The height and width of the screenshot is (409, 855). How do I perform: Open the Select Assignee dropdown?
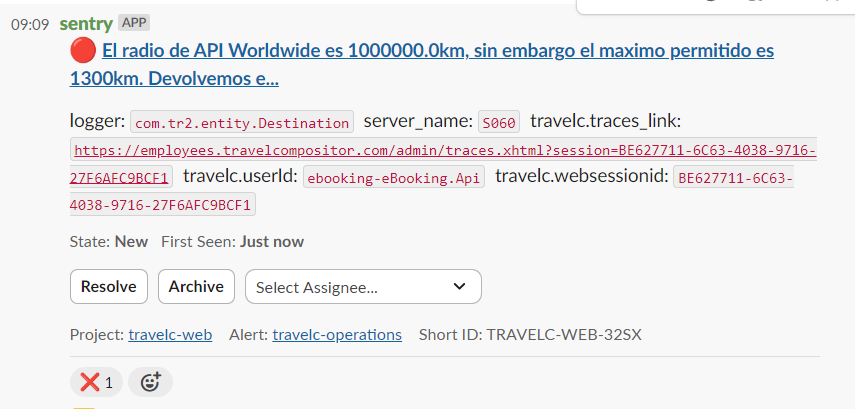[x=362, y=287]
